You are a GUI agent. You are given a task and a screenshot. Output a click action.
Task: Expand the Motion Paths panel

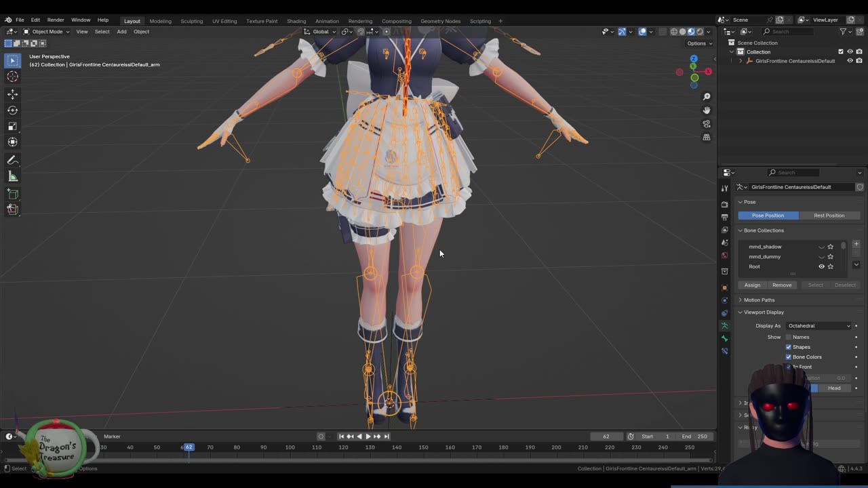[x=759, y=300]
